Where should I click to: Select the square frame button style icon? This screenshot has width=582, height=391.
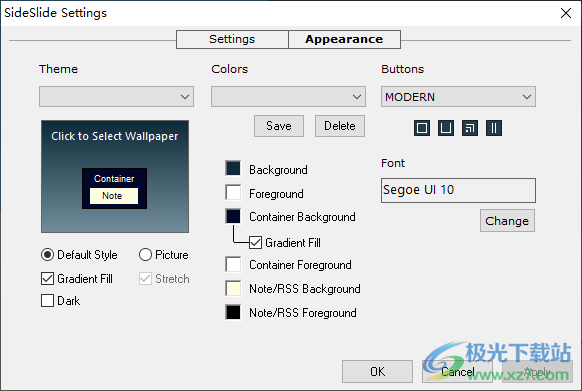[422, 128]
